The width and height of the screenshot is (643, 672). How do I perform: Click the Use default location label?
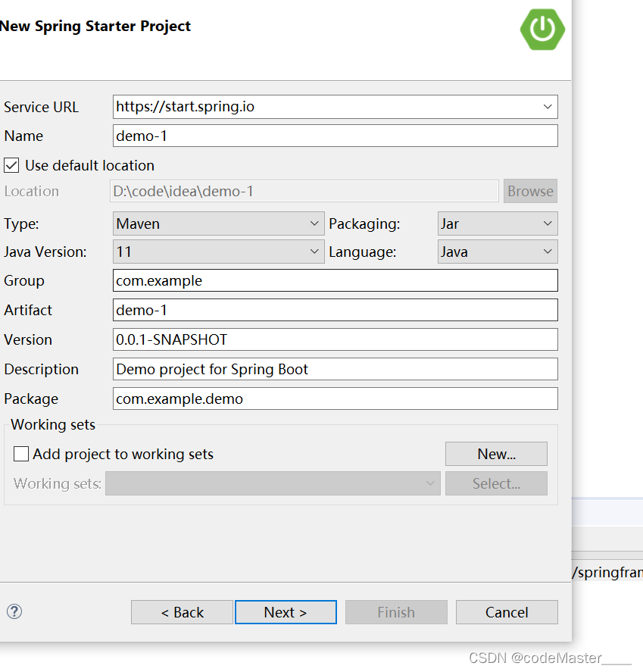pos(89,165)
